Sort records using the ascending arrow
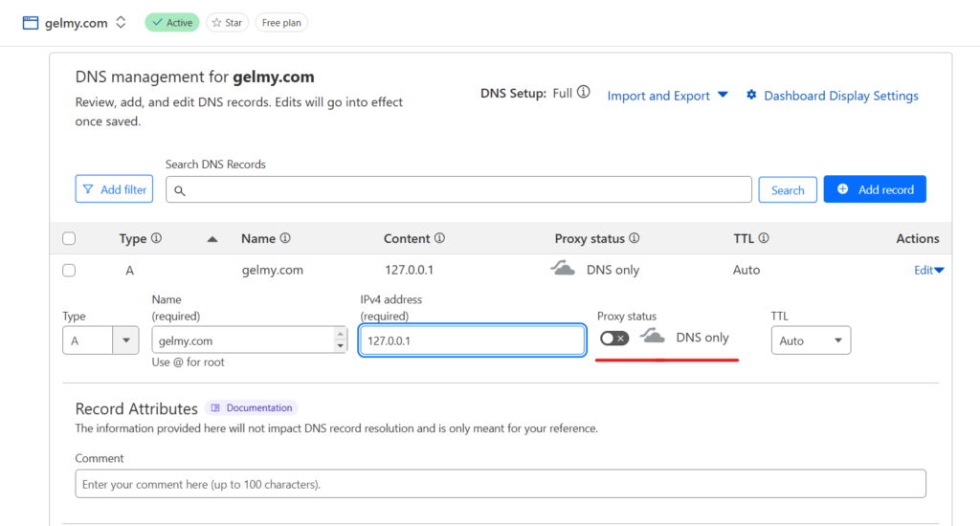The image size is (980, 526). tap(212, 239)
